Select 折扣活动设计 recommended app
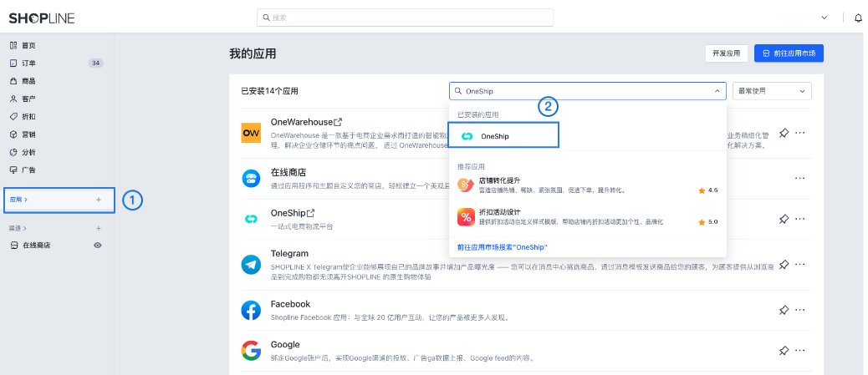This screenshot has width=868, height=375. click(x=587, y=217)
